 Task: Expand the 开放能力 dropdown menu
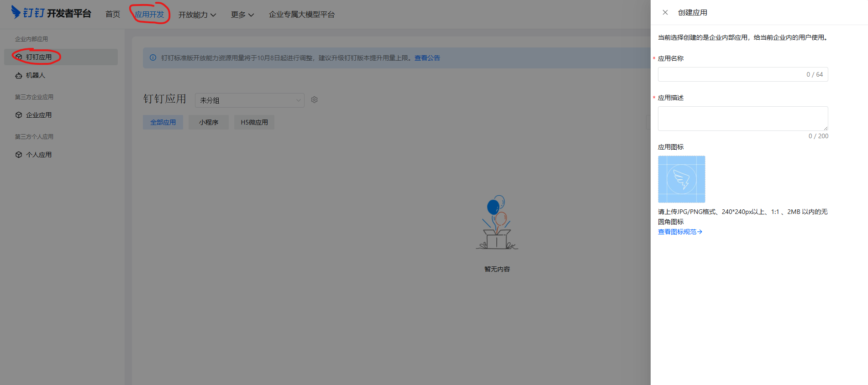click(x=197, y=15)
